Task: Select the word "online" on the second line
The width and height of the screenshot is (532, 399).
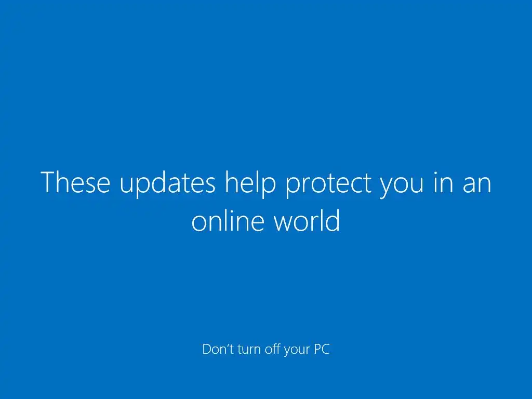Action: 228,220
